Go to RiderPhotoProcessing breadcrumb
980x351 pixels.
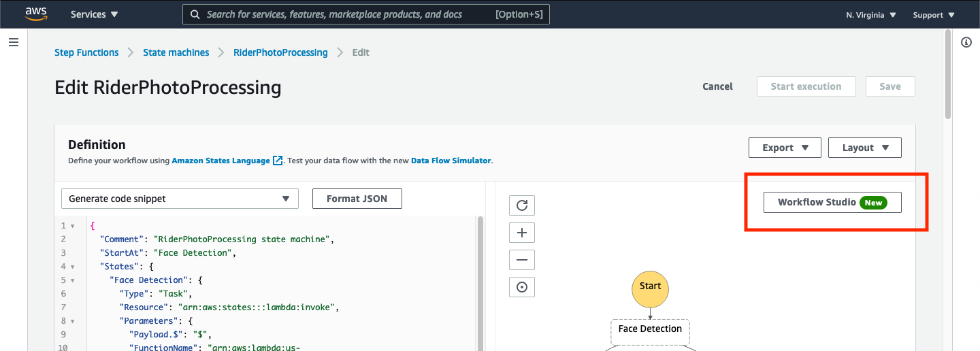(x=280, y=52)
